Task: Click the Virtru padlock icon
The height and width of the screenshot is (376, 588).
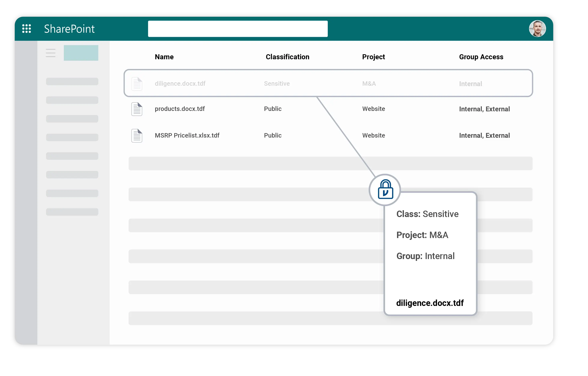Action: tap(385, 190)
